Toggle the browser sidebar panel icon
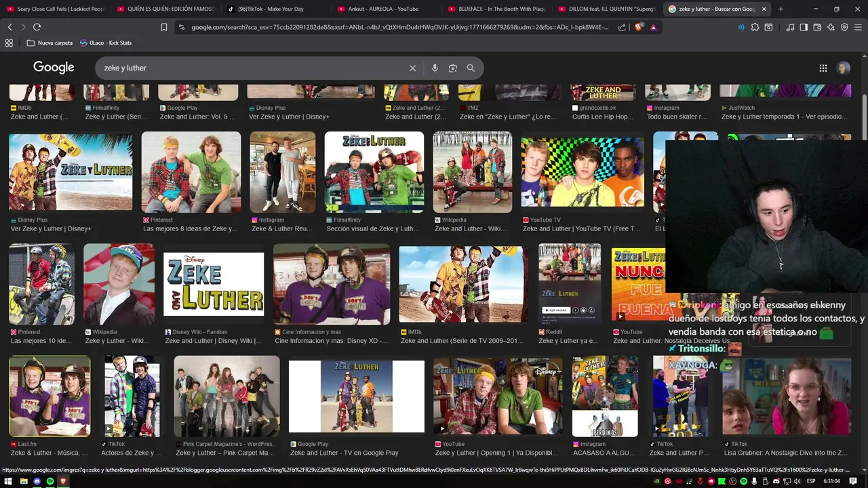Image resolution: width=868 pixels, height=488 pixels. (x=804, y=27)
